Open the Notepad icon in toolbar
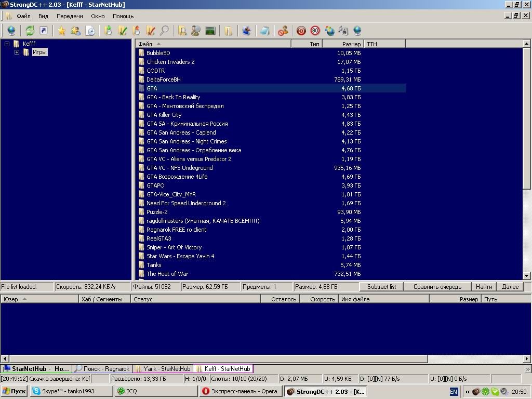532x399 pixels. point(264,31)
